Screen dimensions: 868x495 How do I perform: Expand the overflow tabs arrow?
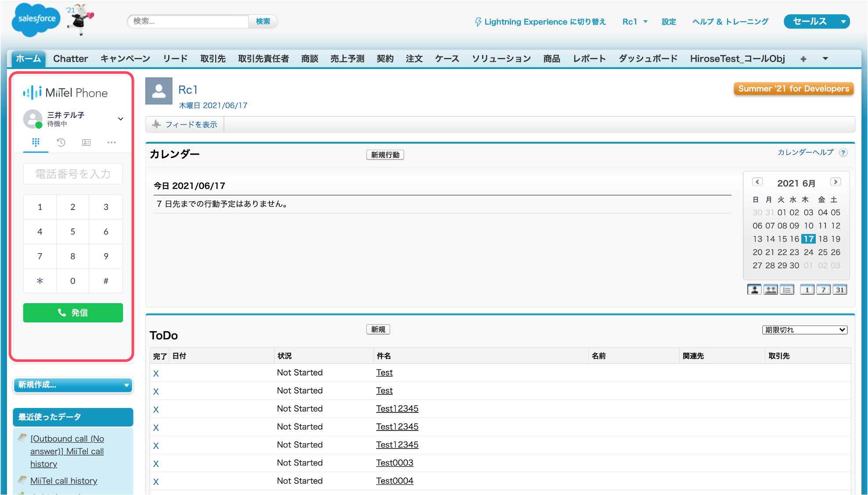825,59
